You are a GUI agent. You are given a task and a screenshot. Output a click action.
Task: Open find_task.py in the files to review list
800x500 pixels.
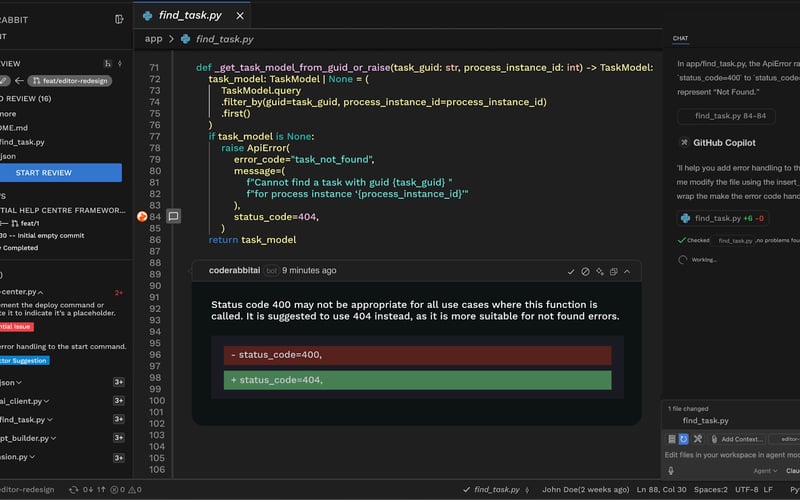[22, 142]
